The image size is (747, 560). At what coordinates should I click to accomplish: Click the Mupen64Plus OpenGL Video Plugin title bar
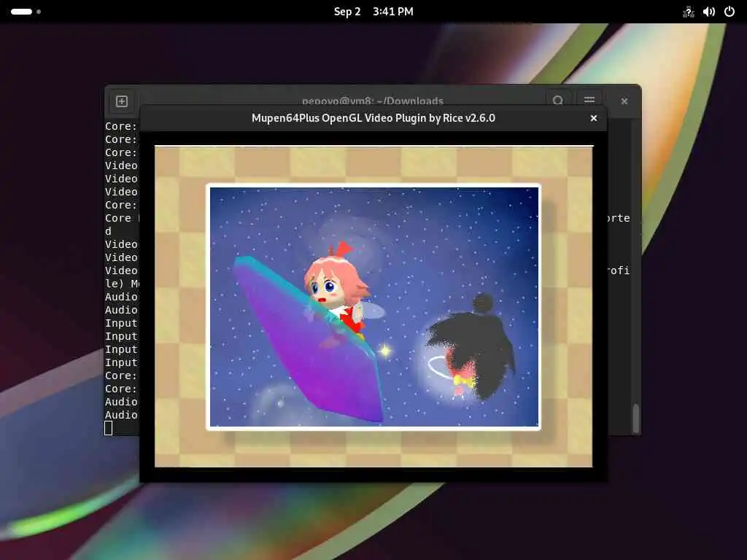(x=373, y=118)
